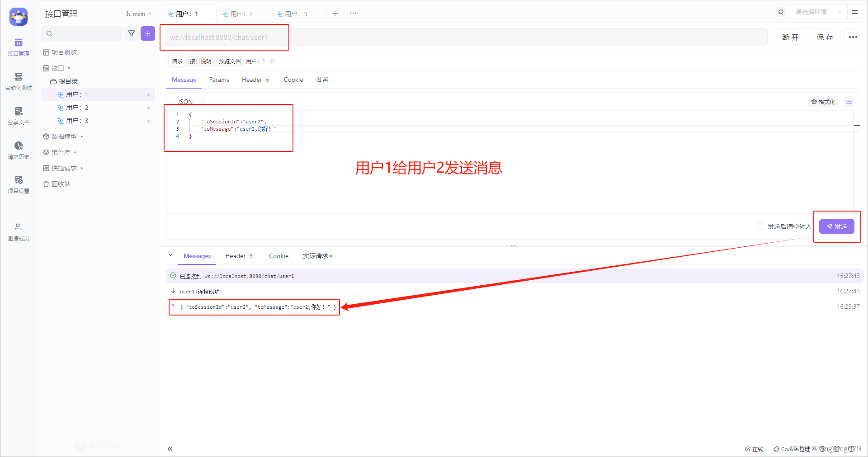Open Cookie 管理 in the status bar
Screen dimensions: 868x457
coord(792,449)
